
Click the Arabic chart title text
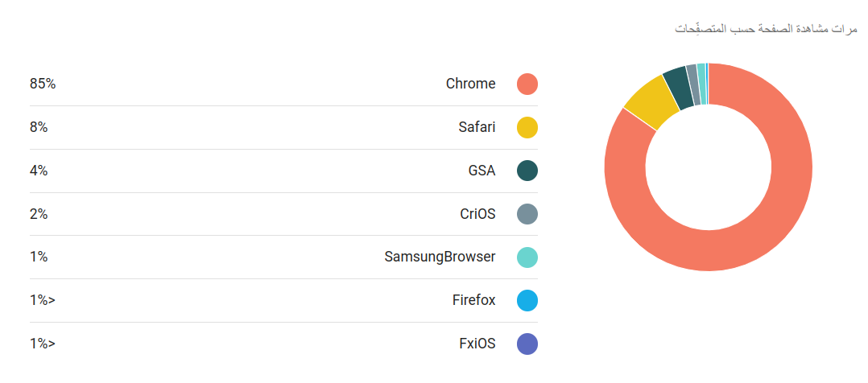click(x=767, y=29)
